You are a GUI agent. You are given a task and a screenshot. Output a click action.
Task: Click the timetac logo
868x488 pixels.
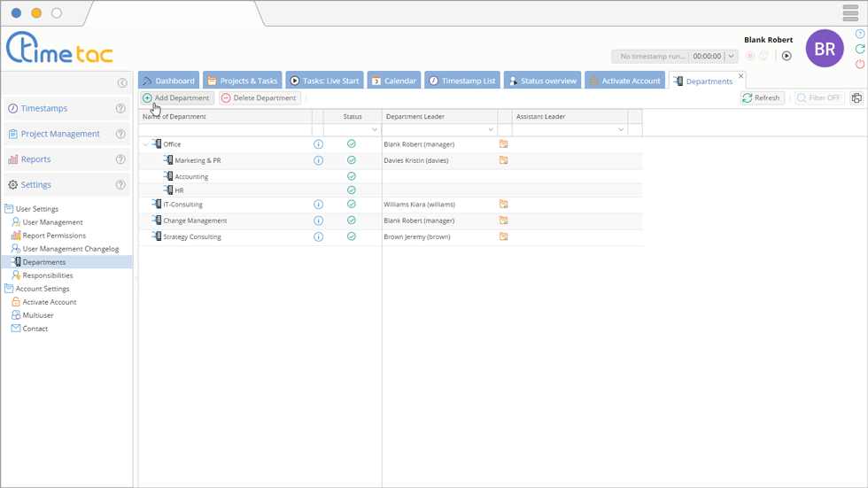click(60, 48)
